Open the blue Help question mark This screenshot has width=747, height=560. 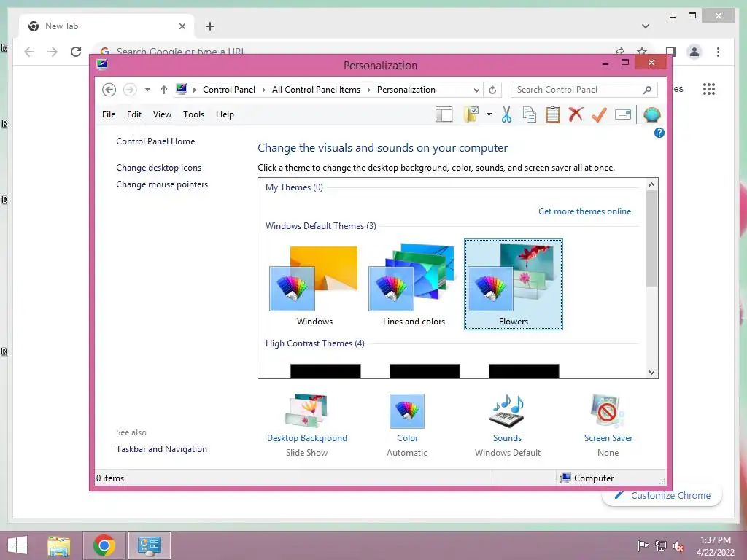(659, 133)
